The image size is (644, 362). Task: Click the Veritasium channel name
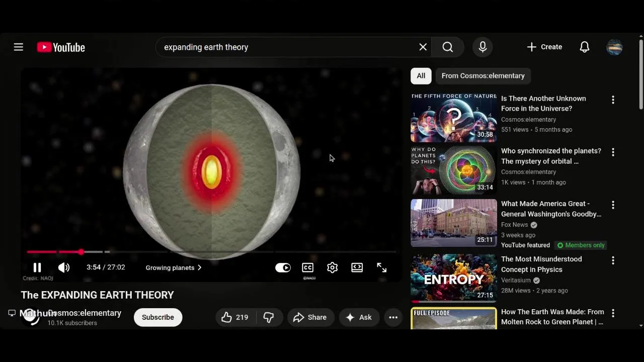click(516, 280)
